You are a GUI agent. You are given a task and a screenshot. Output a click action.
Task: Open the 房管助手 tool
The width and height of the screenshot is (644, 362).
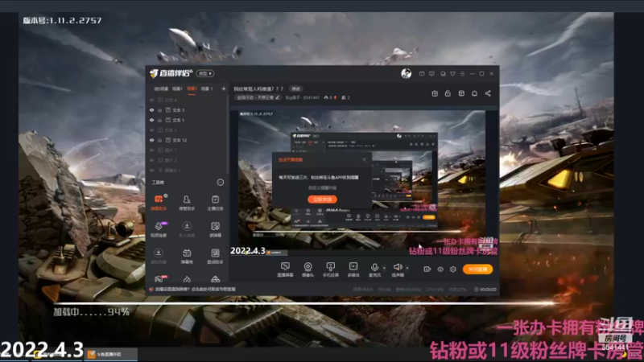187,203
